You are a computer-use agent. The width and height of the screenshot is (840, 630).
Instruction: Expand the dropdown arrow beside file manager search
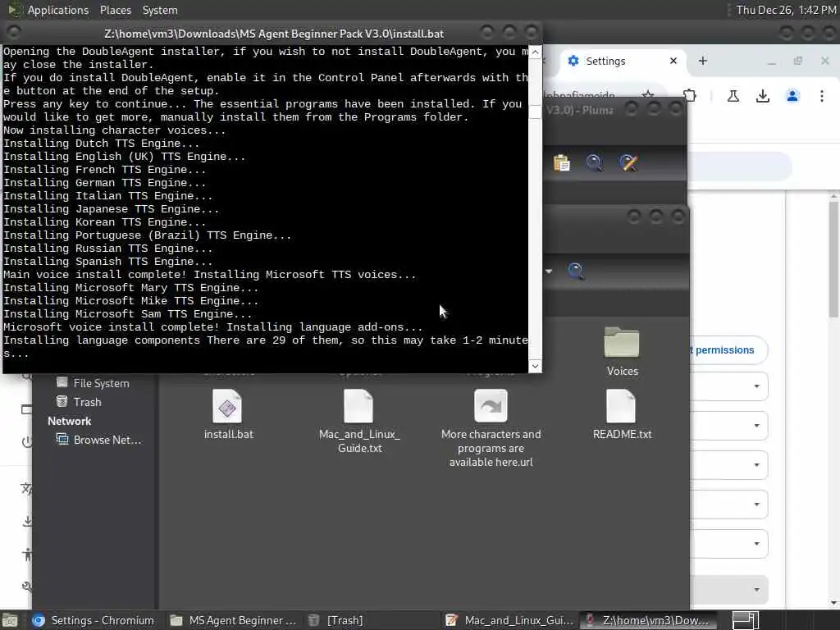549,272
